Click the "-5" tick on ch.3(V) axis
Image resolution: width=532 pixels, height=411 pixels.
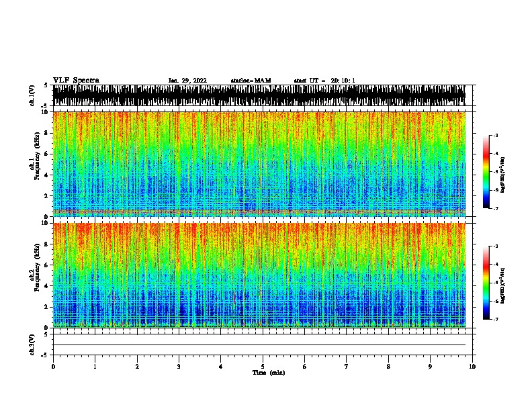point(45,355)
